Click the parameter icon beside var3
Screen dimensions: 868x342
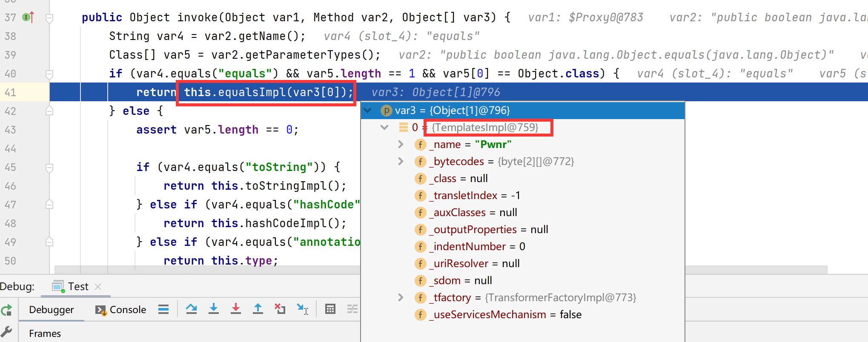(386, 111)
